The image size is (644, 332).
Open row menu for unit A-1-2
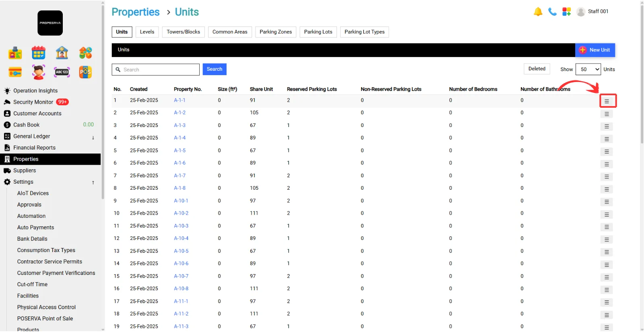607,114
